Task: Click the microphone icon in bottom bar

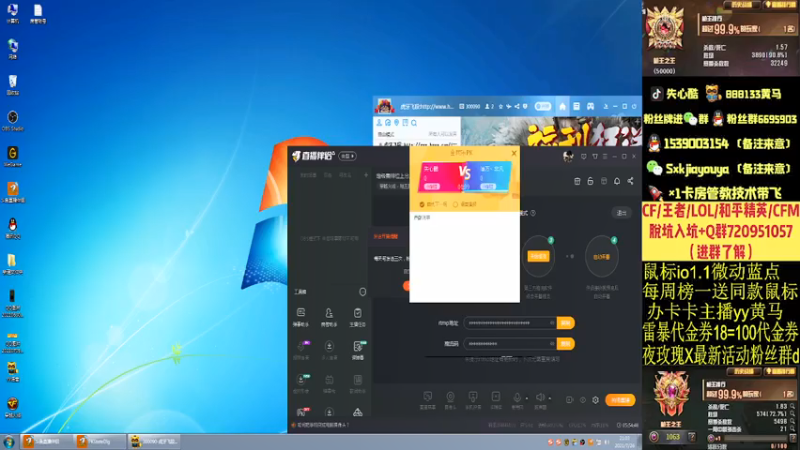Action: coord(517,398)
